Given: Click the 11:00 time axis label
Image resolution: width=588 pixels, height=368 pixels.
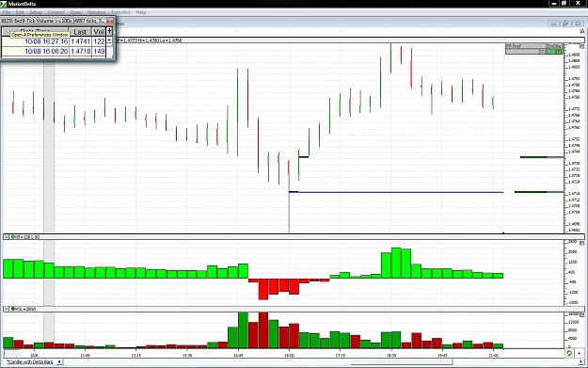Looking at the screenshot, I should click(85, 355).
